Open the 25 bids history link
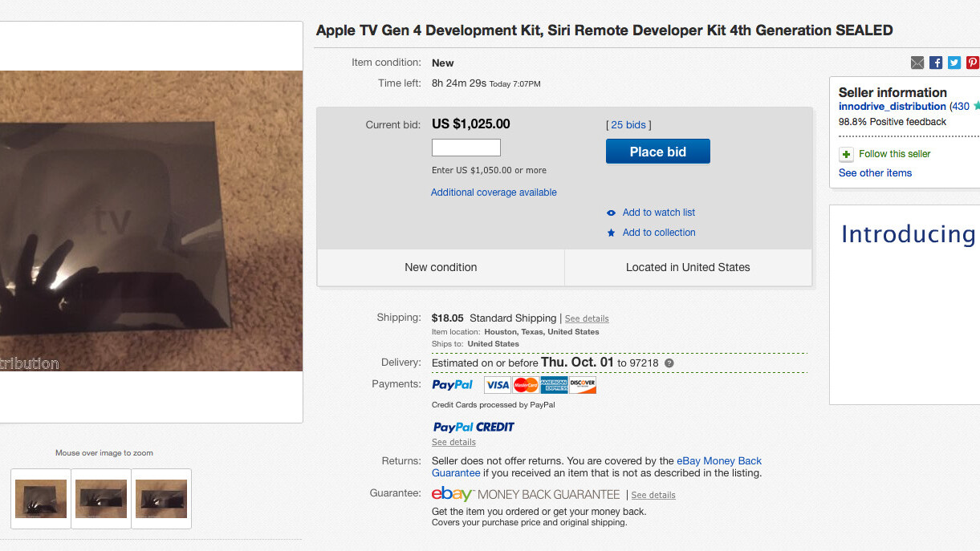 tap(628, 125)
